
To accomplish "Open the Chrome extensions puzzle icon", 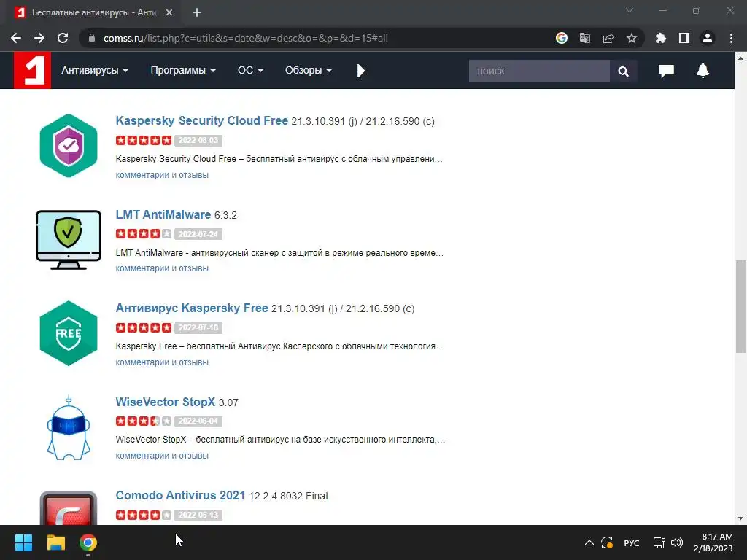I will pyautogui.click(x=661, y=38).
